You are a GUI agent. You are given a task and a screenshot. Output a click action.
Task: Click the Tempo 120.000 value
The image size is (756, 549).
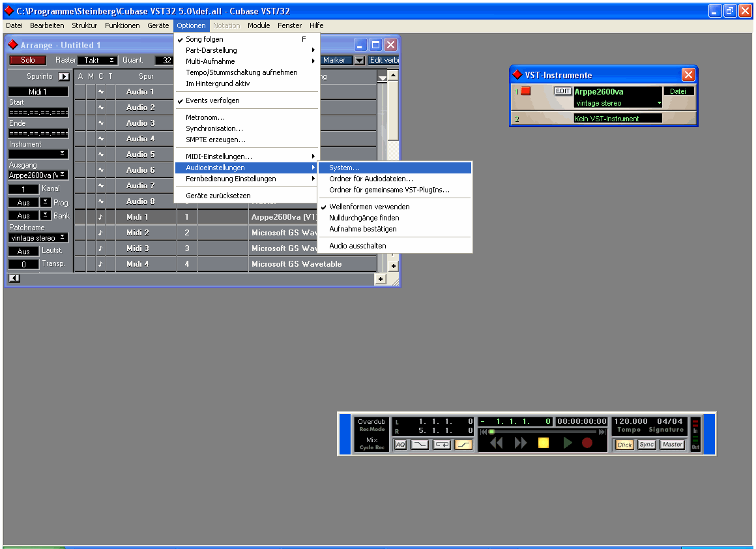pos(631,421)
